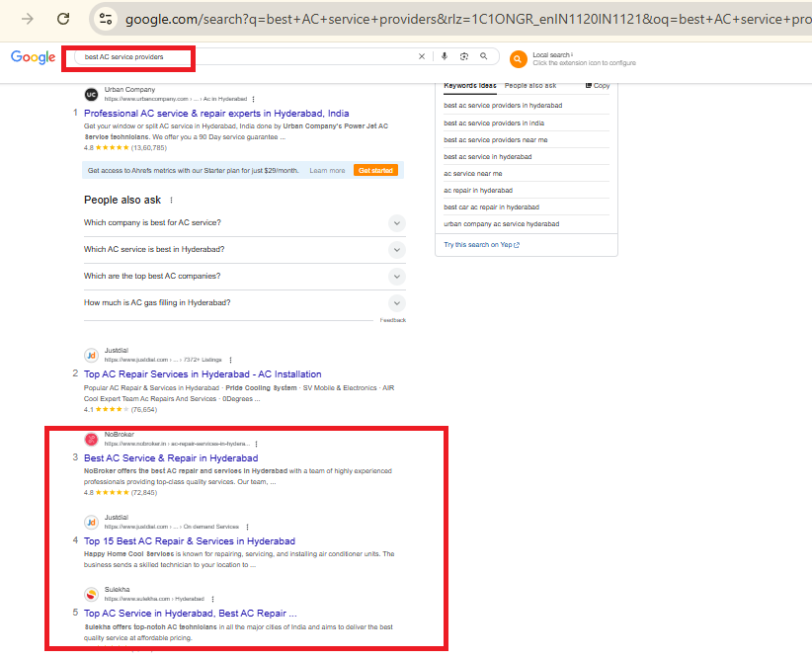The height and width of the screenshot is (660, 812).
Task: Click the browser forward arrow
Action: click(28, 19)
